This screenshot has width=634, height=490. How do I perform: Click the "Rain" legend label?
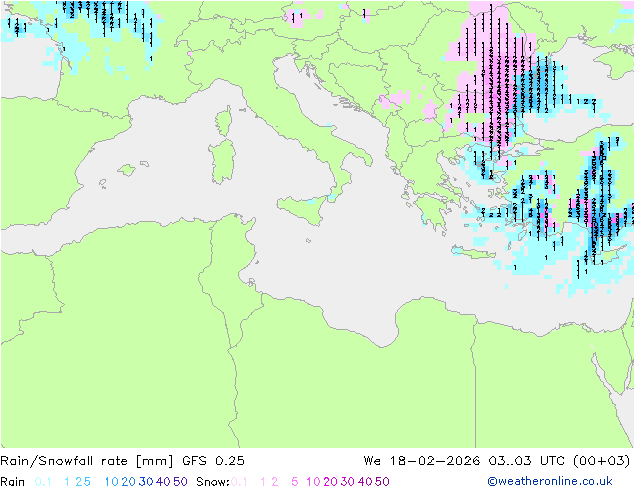click(13, 482)
